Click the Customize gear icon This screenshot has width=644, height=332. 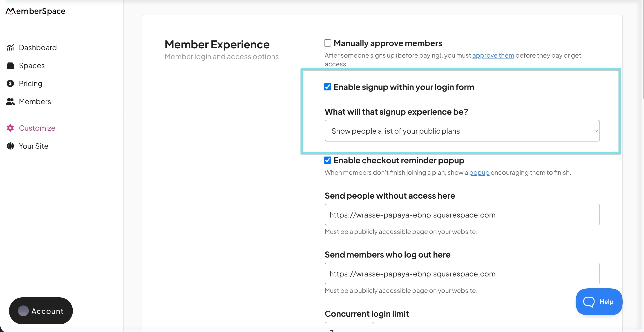coord(10,128)
